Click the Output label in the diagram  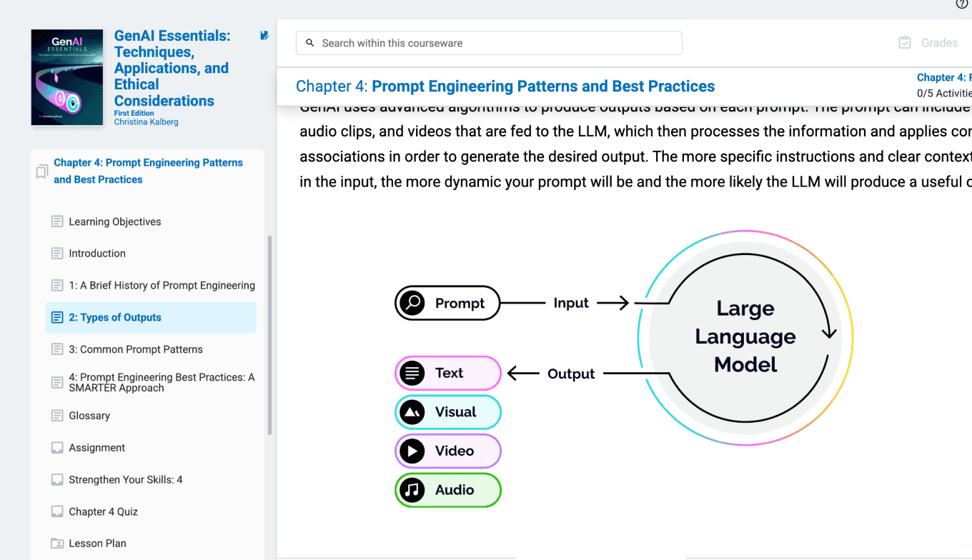(x=571, y=374)
